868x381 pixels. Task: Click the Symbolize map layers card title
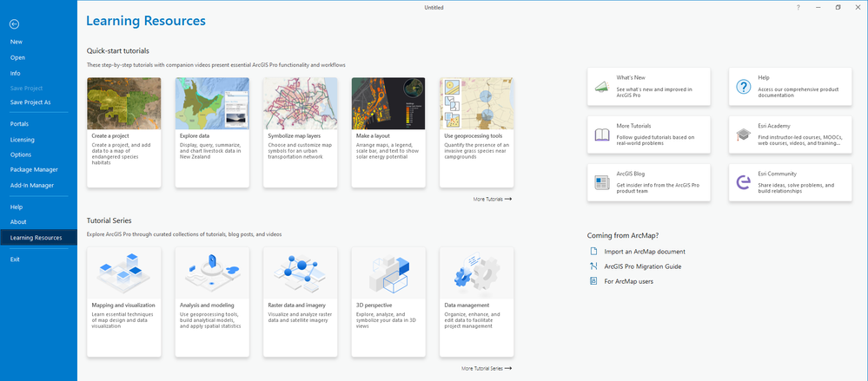click(x=295, y=135)
